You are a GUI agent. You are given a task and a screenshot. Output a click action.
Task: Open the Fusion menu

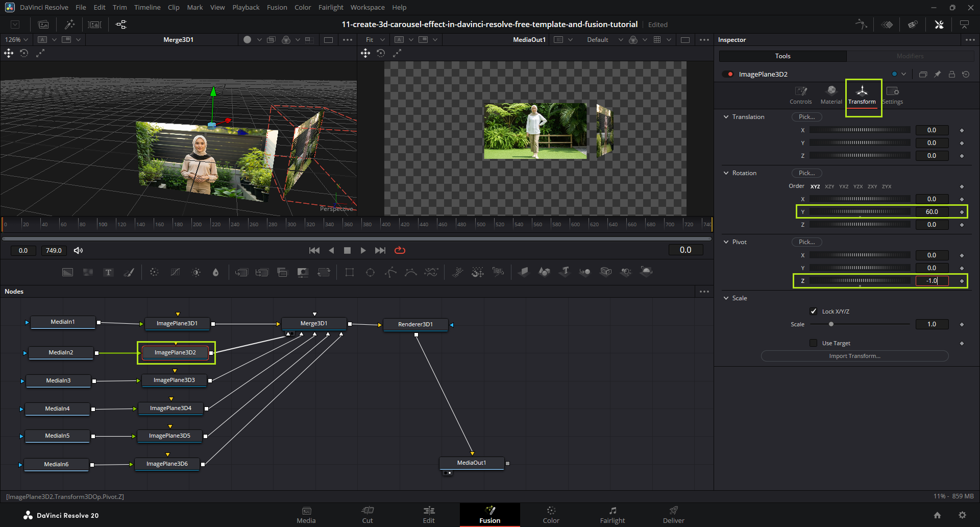coord(277,7)
